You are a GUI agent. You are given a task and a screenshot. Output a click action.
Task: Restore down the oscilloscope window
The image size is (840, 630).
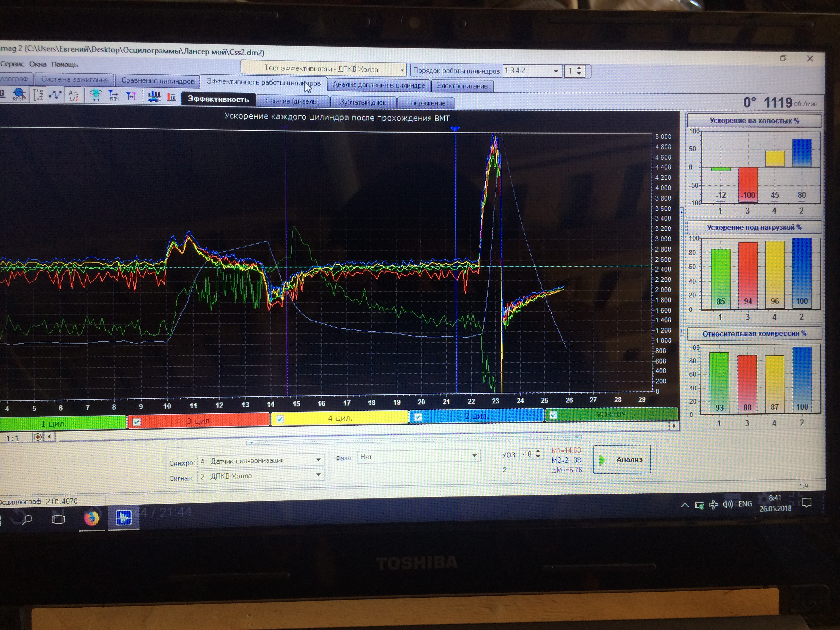click(x=783, y=58)
